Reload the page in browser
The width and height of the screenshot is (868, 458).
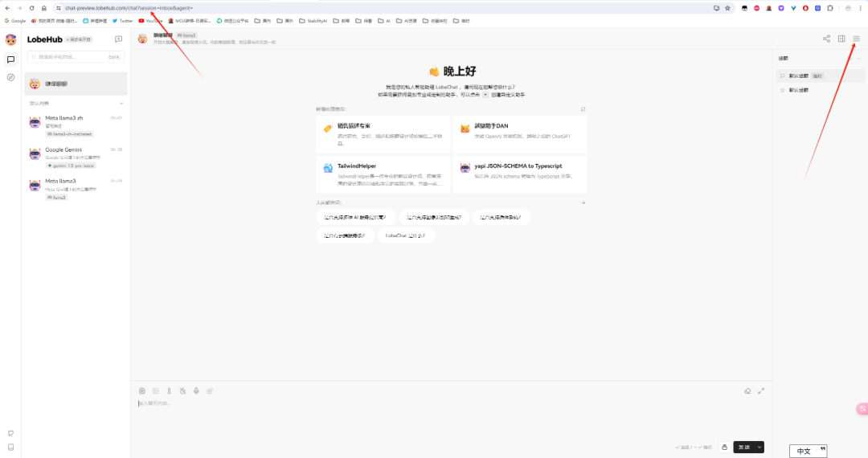click(31, 8)
